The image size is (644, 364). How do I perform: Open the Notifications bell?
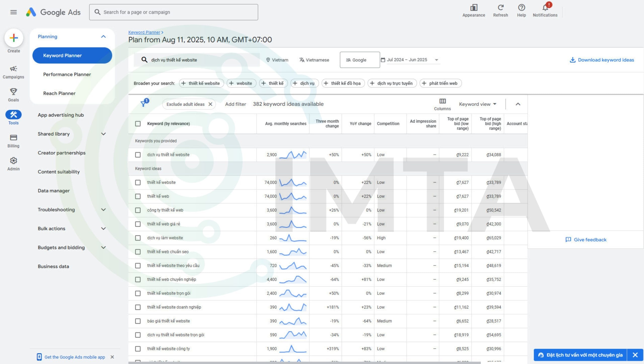click(545, 8)
